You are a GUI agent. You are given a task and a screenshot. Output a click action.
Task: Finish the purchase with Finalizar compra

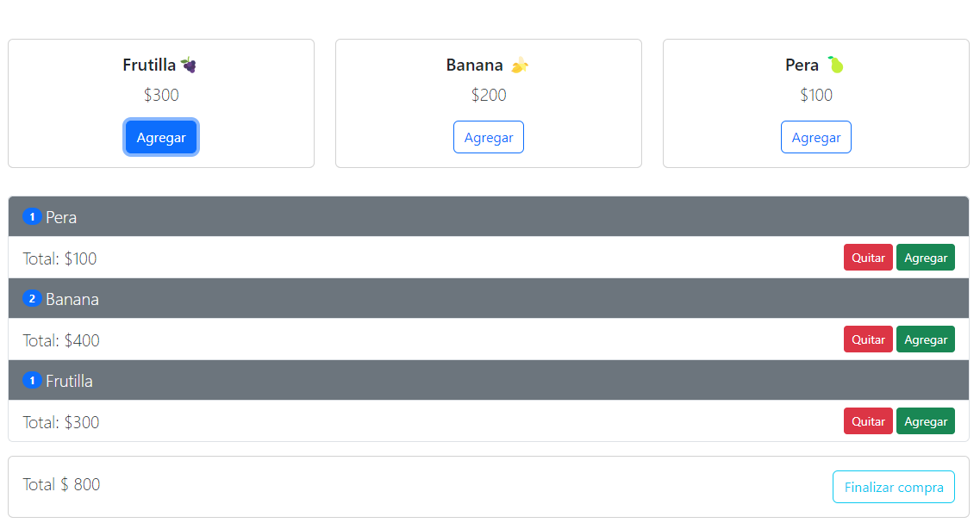pyautogui.click(x=893, y=487)
